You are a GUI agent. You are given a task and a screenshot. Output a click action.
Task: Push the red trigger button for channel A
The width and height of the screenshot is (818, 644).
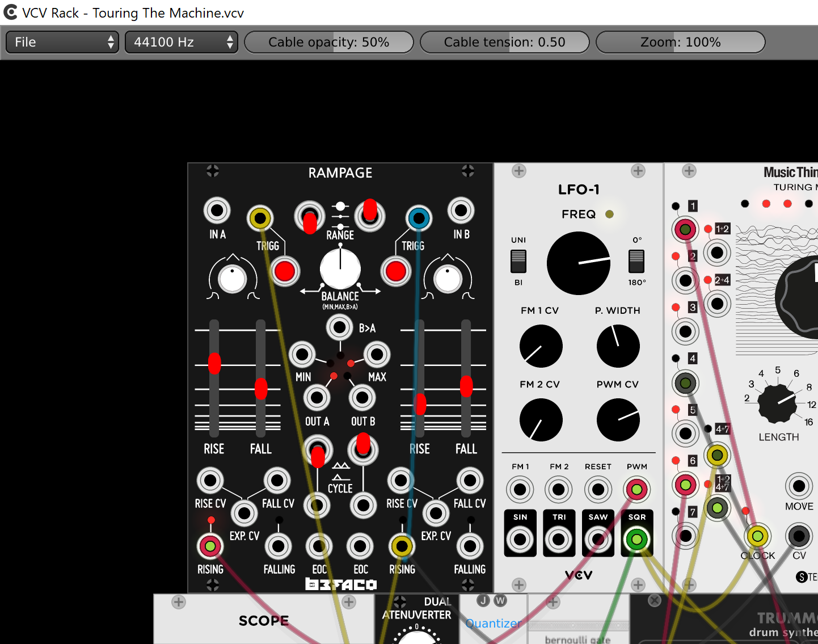tap(285, 271)
